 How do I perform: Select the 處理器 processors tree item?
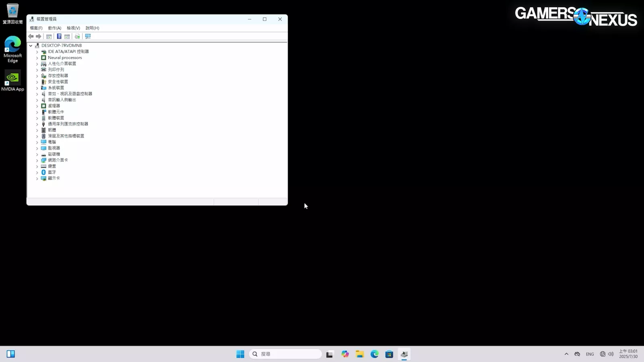(x=54, y=106)
